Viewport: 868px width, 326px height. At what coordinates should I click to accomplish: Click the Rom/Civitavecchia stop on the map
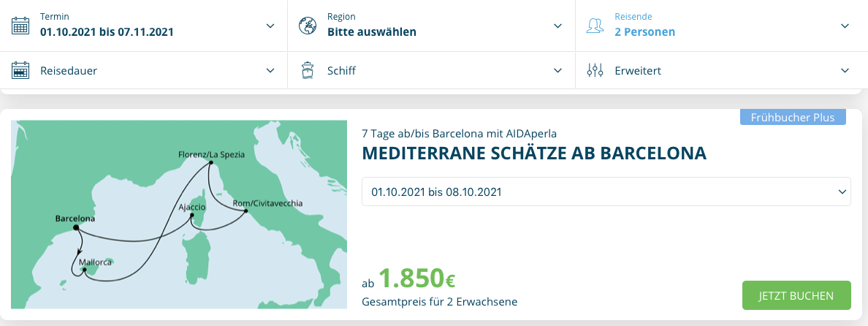point(245,212)
